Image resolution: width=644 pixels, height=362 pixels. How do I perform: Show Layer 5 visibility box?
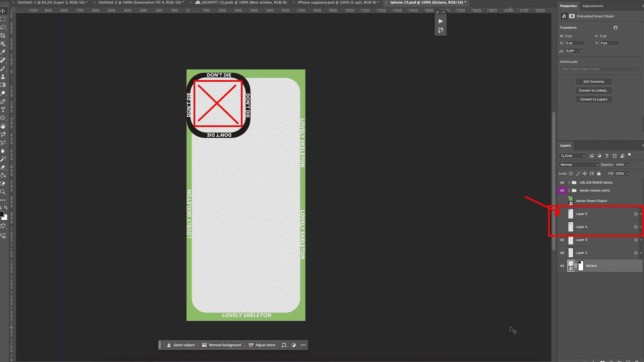click(x=562, y=214)
